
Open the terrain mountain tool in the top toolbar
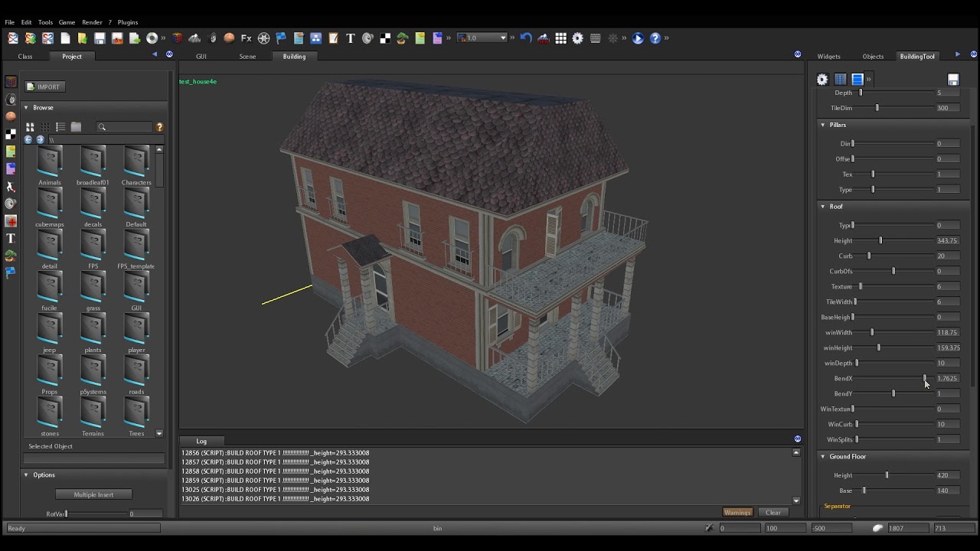point(194,38)
